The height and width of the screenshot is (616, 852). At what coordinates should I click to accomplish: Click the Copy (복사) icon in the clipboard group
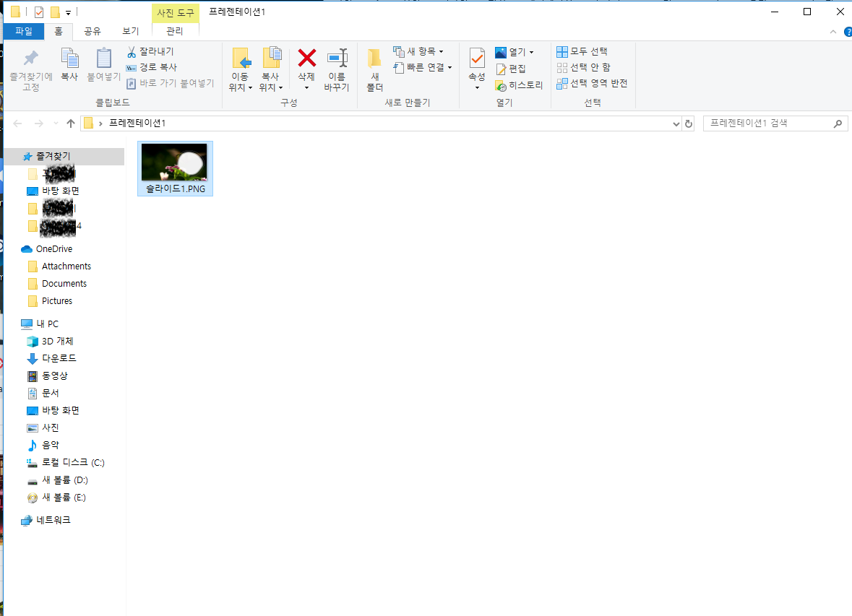[69, 58]
